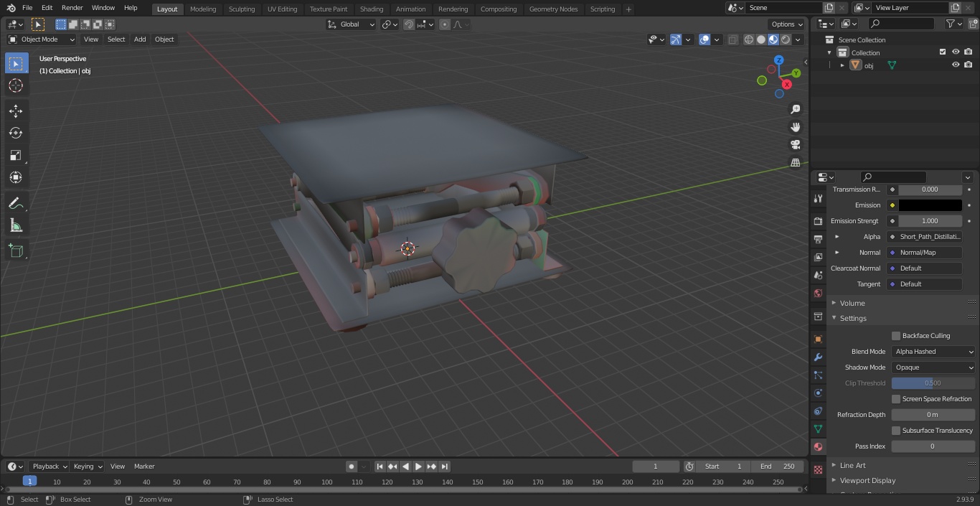Open the Output properties tab

pyautogui.click(x=818, y=239)
